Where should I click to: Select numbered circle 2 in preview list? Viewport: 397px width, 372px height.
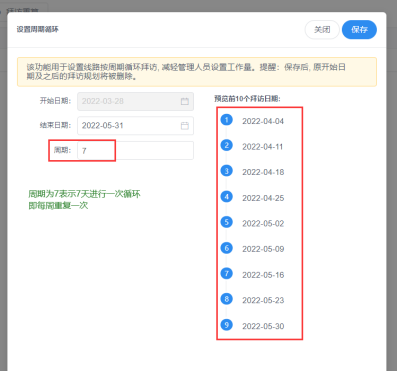tap(227, 145)
